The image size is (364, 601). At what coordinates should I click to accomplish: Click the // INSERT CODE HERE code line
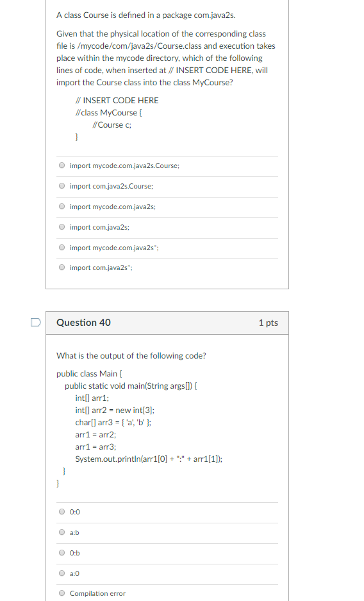(117, 101)
